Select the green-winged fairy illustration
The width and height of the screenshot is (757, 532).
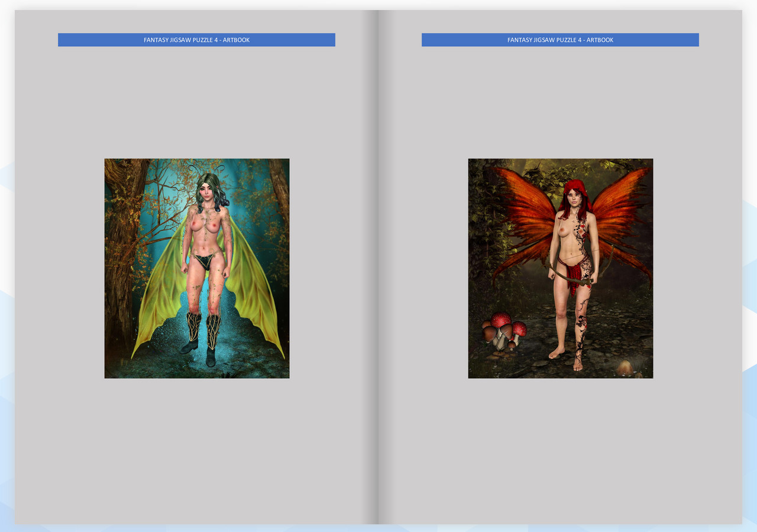pos(196,268)
